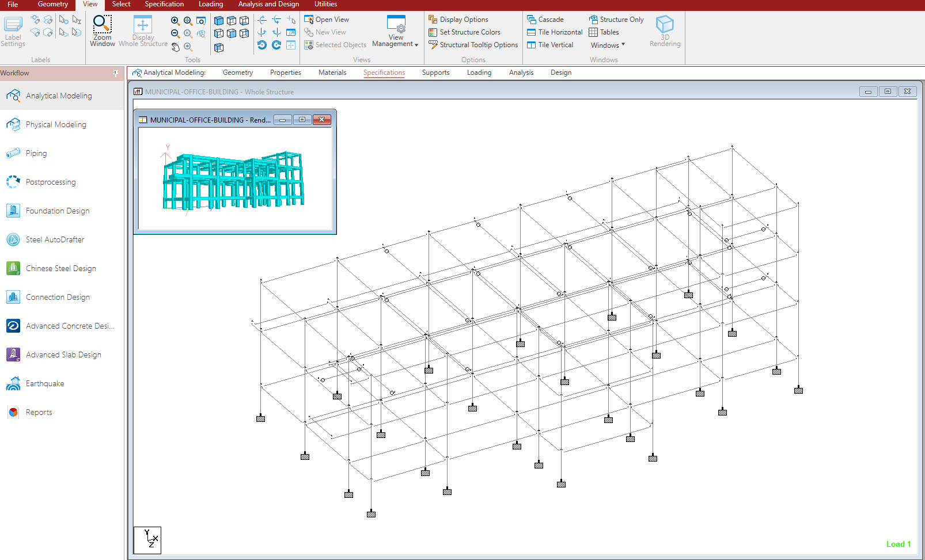The width and height of the screenshot is (925, 560).
Task: Click the rotate counter-clockwise circular arrow icon
Action: point(262,45)
